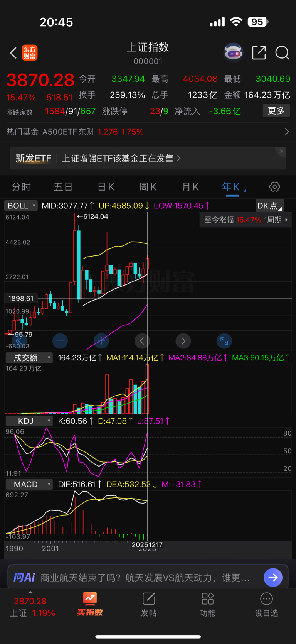Open chart settings gear icon
The width and height of the screenshot is (296, 644).
pos(274,187)
